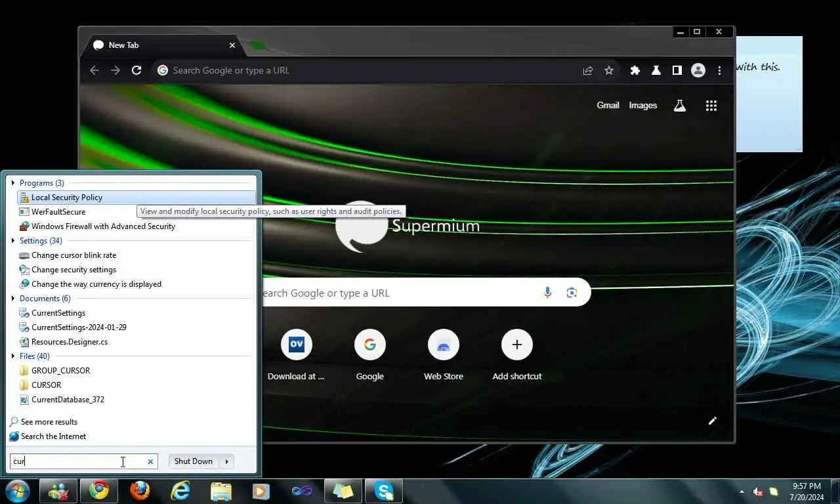
Task: Clear the Start menu search text
Action: [x=150, y=461]
